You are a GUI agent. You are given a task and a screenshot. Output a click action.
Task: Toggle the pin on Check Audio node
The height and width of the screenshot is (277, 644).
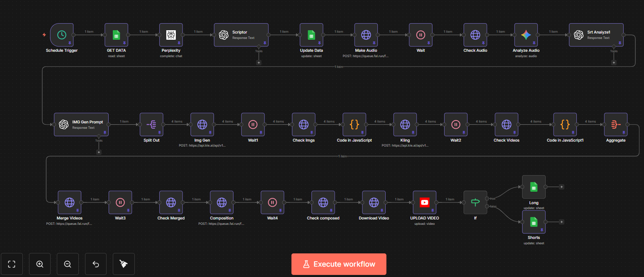click(x=484, y=43)
